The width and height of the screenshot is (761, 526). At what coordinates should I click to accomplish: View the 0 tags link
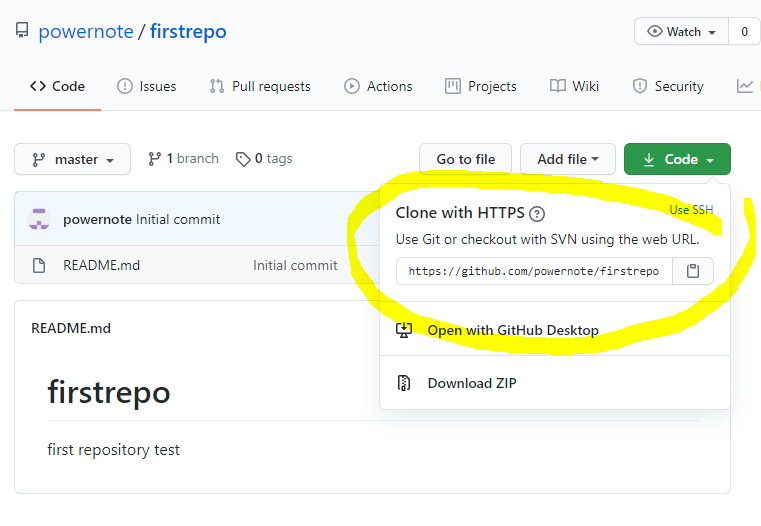(x=264, y=159)
